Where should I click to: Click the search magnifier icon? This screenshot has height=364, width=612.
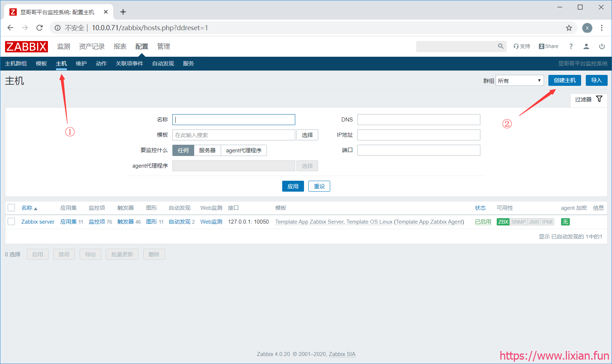click(501, 46)
